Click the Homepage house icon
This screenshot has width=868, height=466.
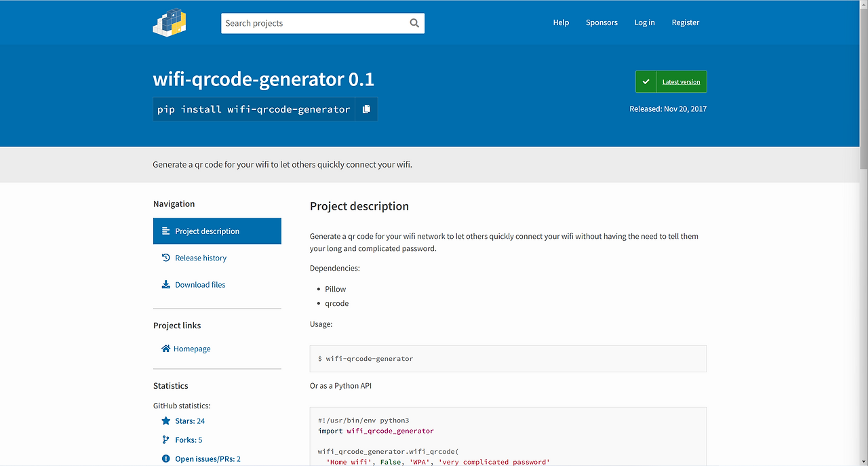166,349
